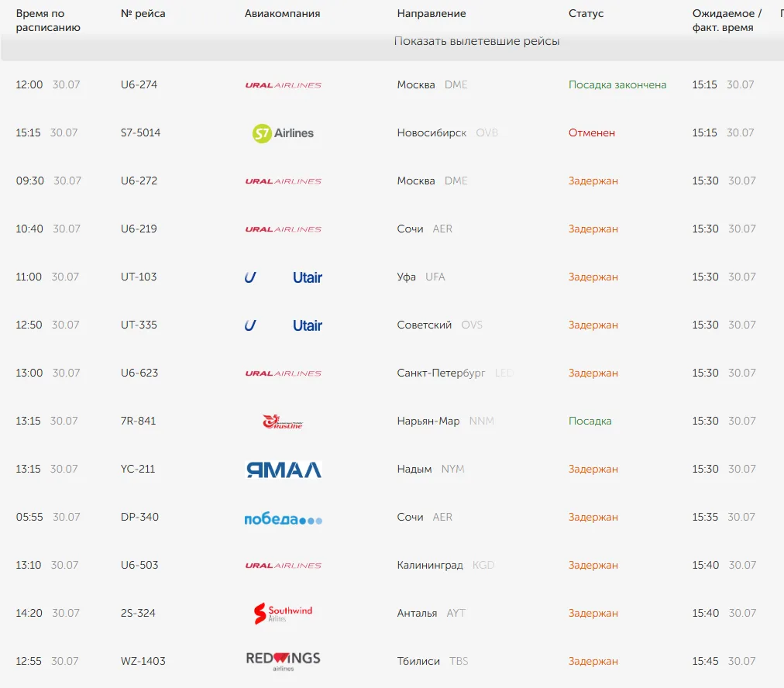Show departed flights via Показать вылетевшие рейсы
The width and height of the screenshot is (784, 688).
pyautogui.click(x=476, y=41)
